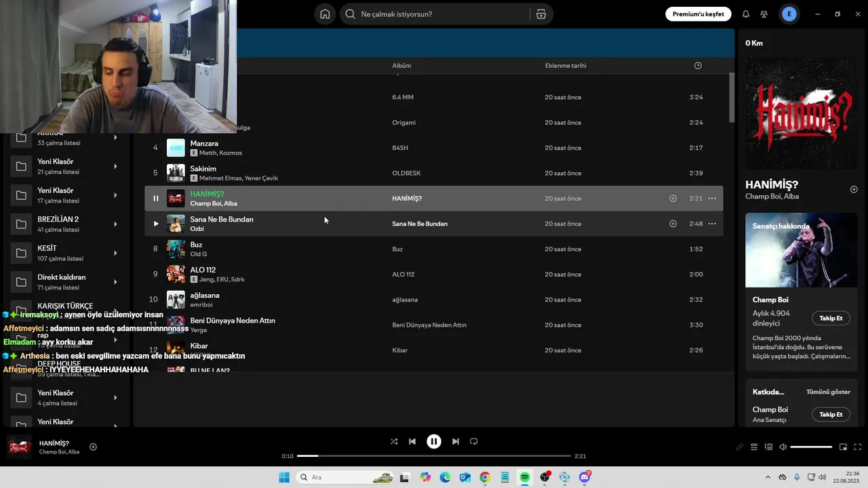Screen dimensions: 868x488
Task: Open the notifications bell
Action: tap(746, 14)
